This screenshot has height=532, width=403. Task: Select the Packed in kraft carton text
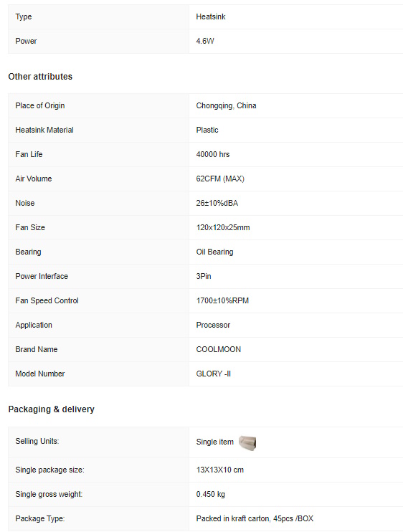coord(233,519)
